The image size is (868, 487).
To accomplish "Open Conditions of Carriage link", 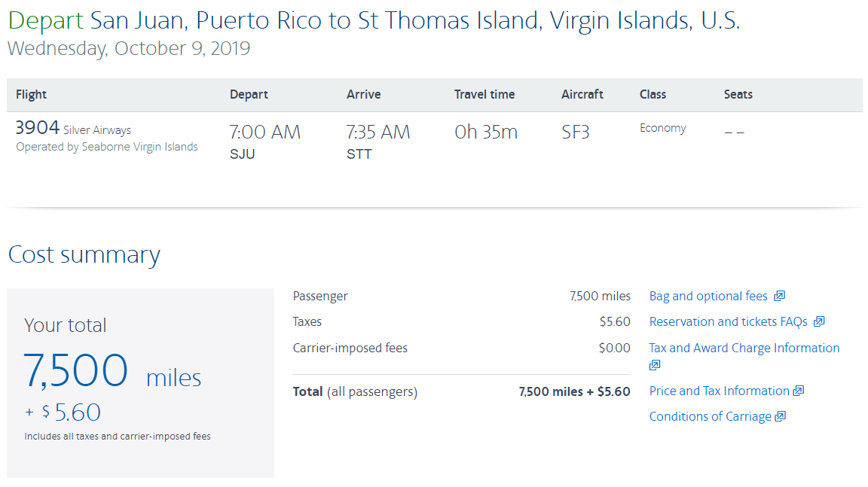I will (710, 416).
